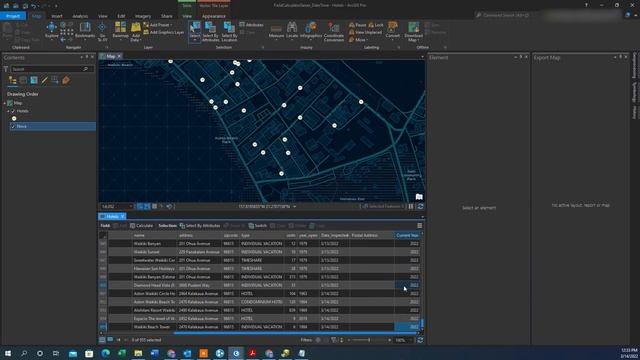Lock labels
This screenshot has width=640, height=360.
(376, 25)
